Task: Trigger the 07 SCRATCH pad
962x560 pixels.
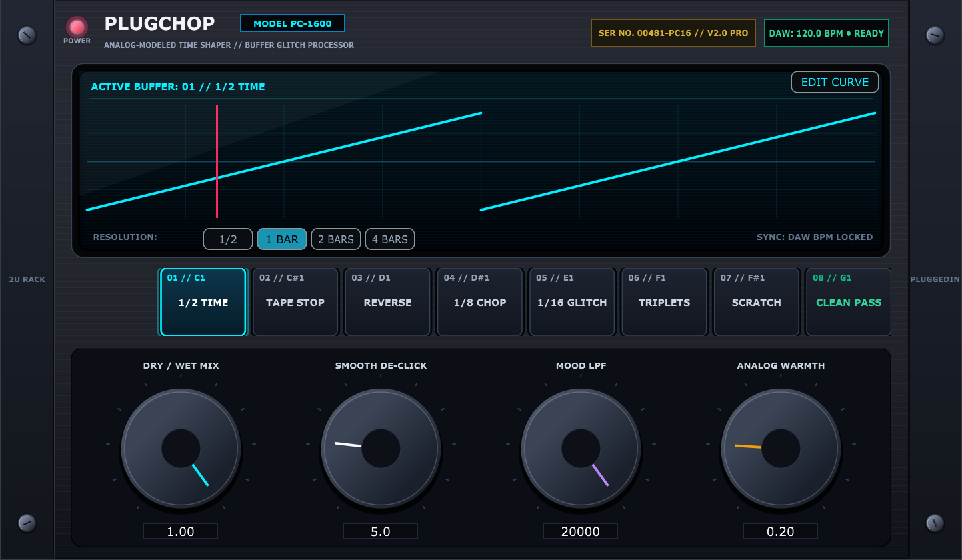Action: point(756,302)
